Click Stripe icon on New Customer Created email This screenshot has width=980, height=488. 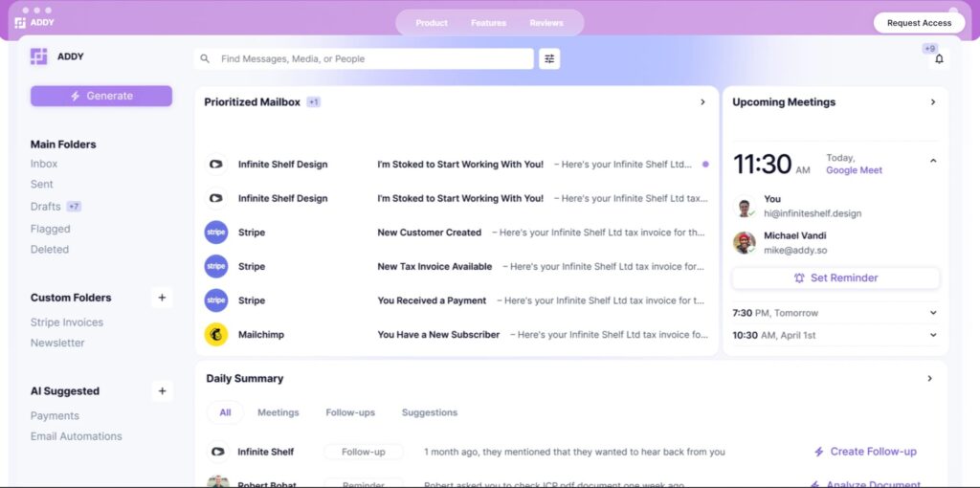click(x=216, y=233)
